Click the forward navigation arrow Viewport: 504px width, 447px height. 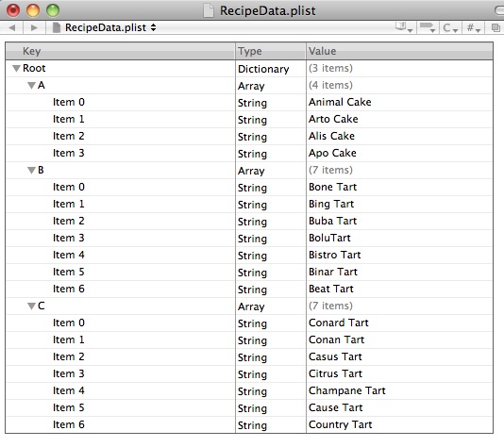tap(34, 27)
